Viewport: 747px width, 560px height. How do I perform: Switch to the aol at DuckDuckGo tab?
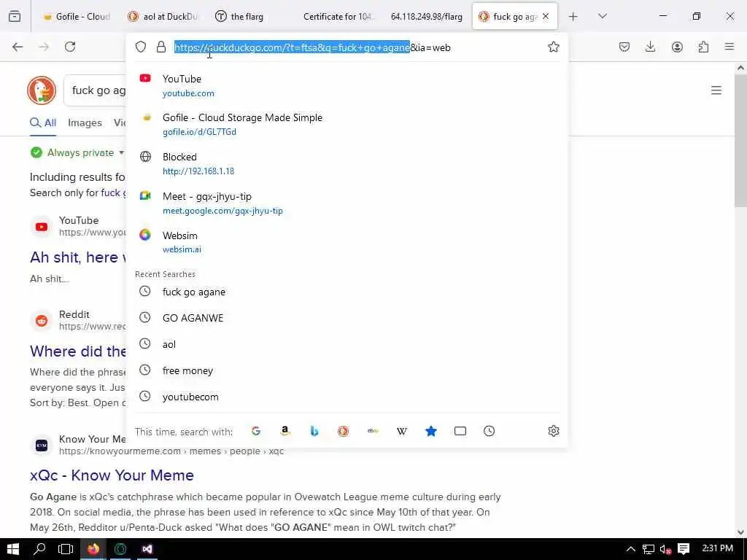pos(163,17)
